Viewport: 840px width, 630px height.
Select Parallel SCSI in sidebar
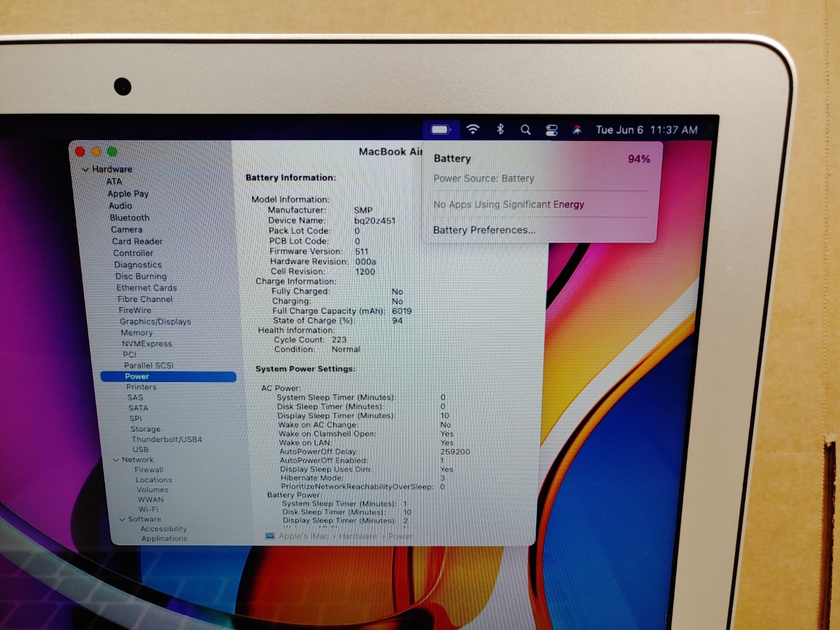pos(149,365)
